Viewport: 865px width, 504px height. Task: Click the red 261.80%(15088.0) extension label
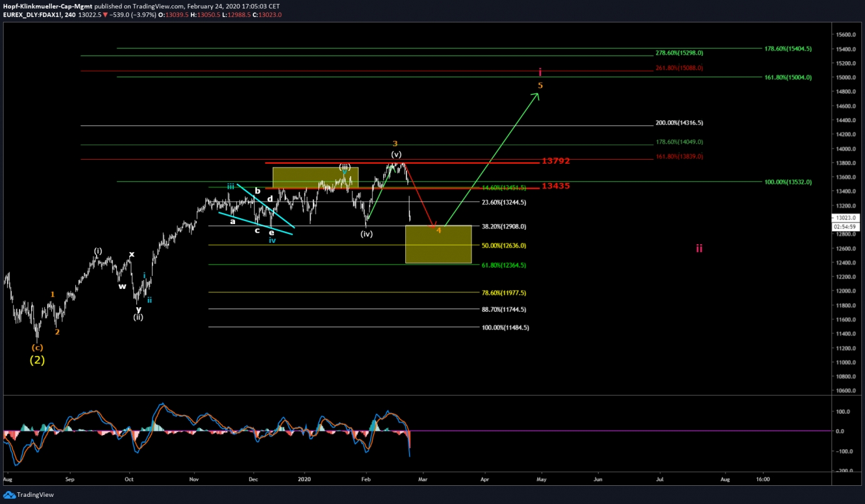(679, 68)
